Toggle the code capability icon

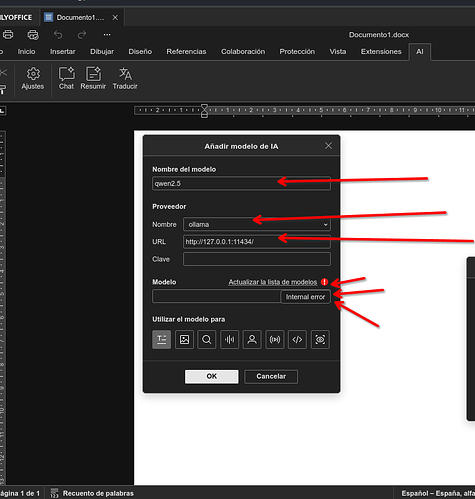tap(297, 340)
